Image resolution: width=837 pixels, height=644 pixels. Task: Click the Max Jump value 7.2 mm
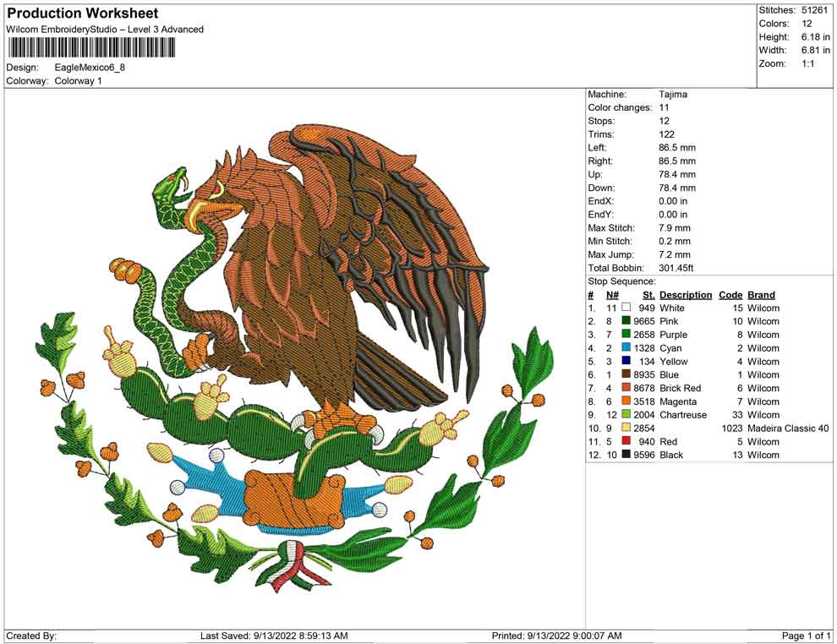pyautogui.click(x=674, y=254)
